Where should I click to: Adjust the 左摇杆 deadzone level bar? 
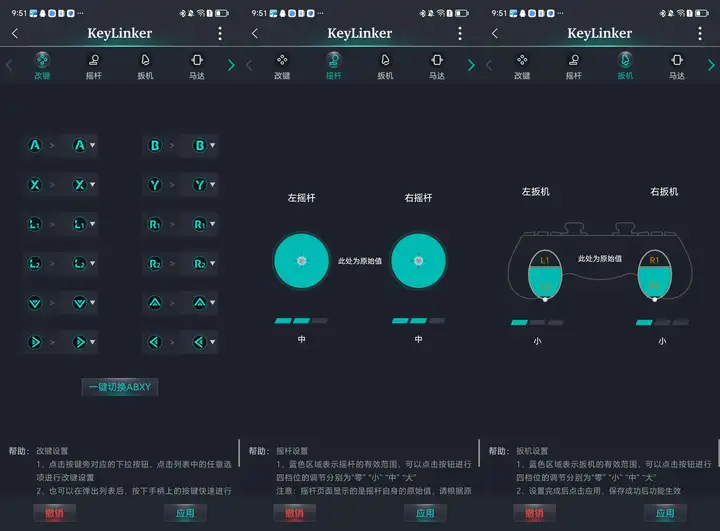coord(301,321)
